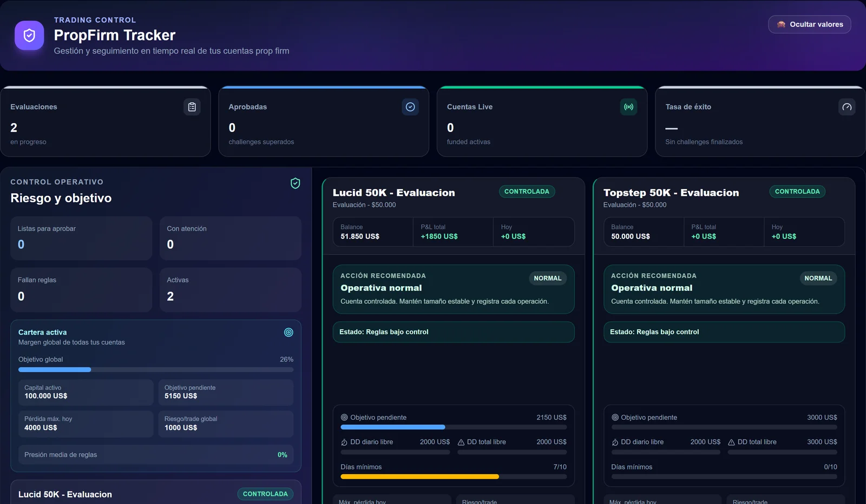This screenshot has width=866, height=504.
Task: Click the checkmark circle icon in Aprobadas card
Action: click(x=410, y=107)
